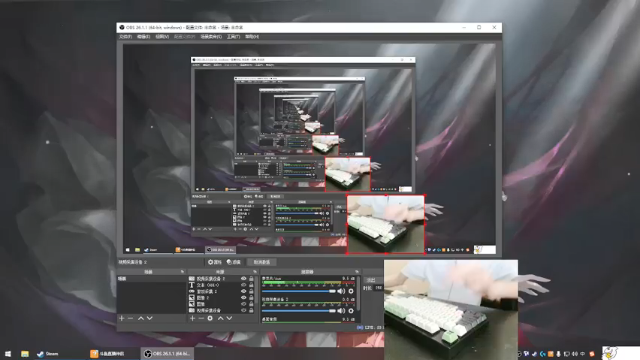Viewport: 640px width, 360px height.
Task: Click the 滤镜 filters button
Action: 234,262
